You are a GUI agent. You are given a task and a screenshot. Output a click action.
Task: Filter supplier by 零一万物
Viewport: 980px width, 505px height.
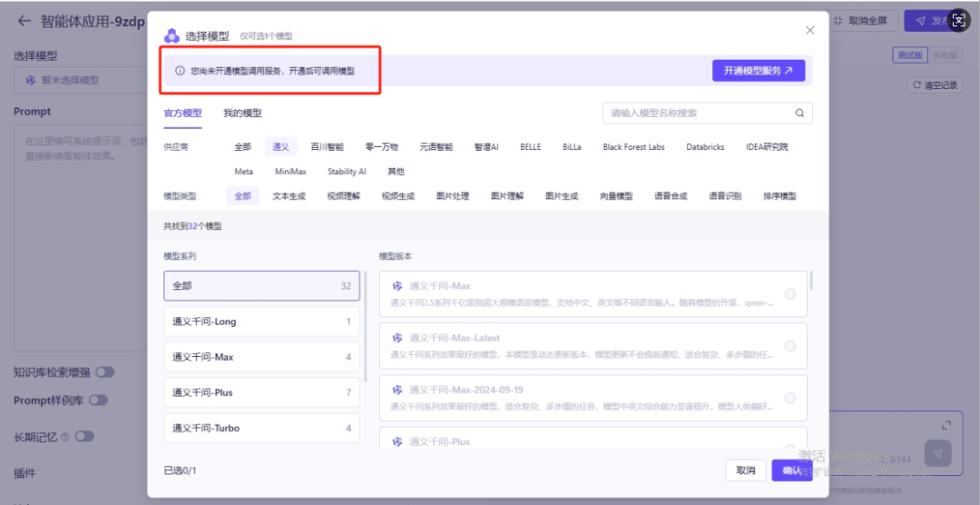click(381, 147)
